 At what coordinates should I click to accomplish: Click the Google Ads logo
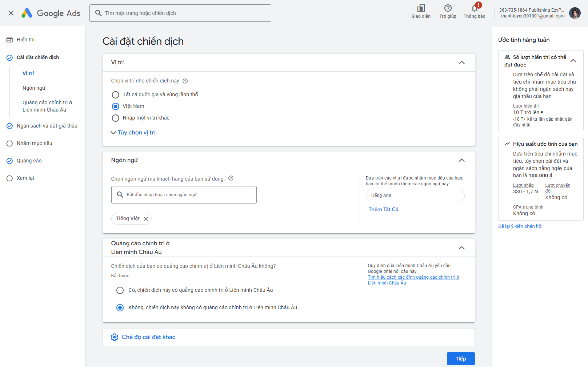click(x=51, y=13)
